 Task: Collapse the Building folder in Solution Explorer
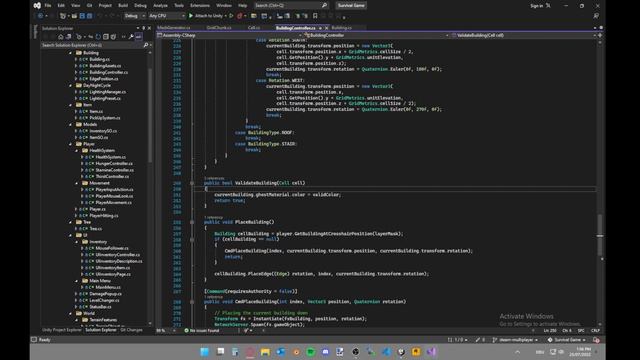[70, 53]
